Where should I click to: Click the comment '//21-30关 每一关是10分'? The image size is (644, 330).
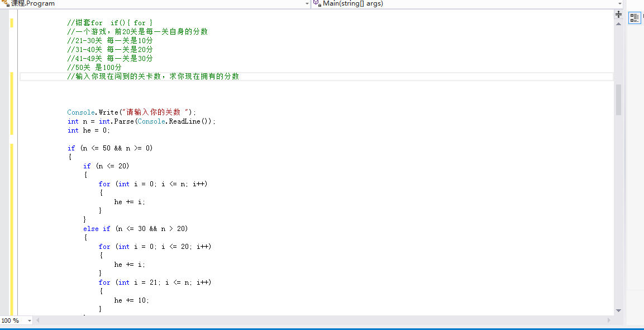[110, 41]
